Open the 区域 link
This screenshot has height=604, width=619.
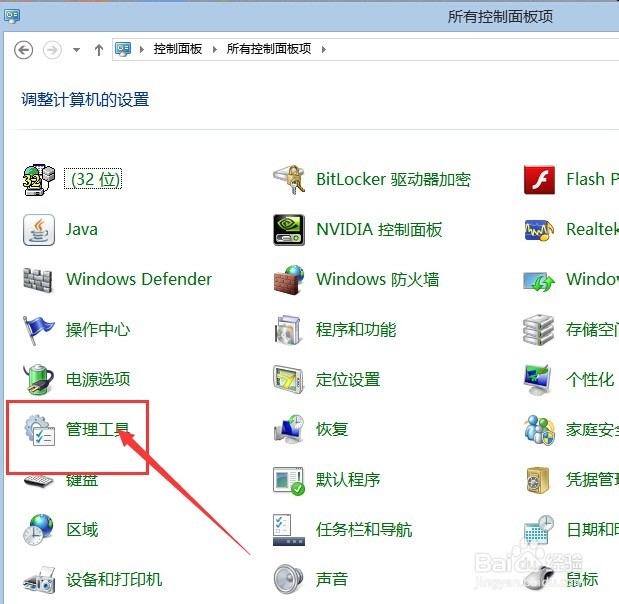coord(82,529)
